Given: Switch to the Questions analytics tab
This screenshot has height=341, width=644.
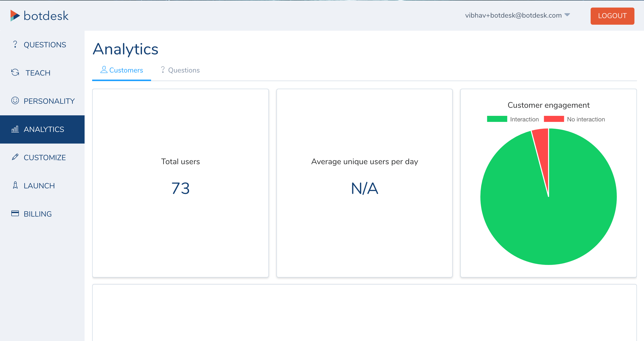Looking at the screenshot, I should [x=180, y=70].
